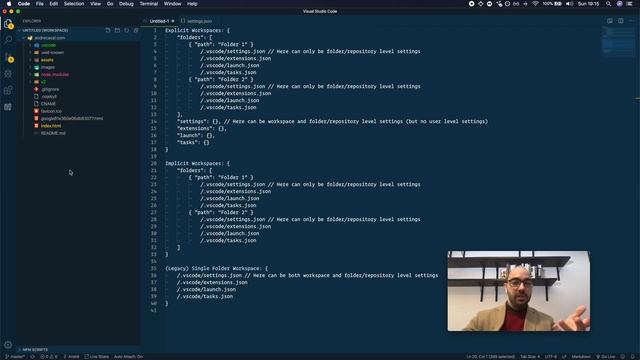The height and width of the screenshot is (360, 640).
Task: Click the webcam video overlay
Action: pyautogui.click(x=518, y=291)
